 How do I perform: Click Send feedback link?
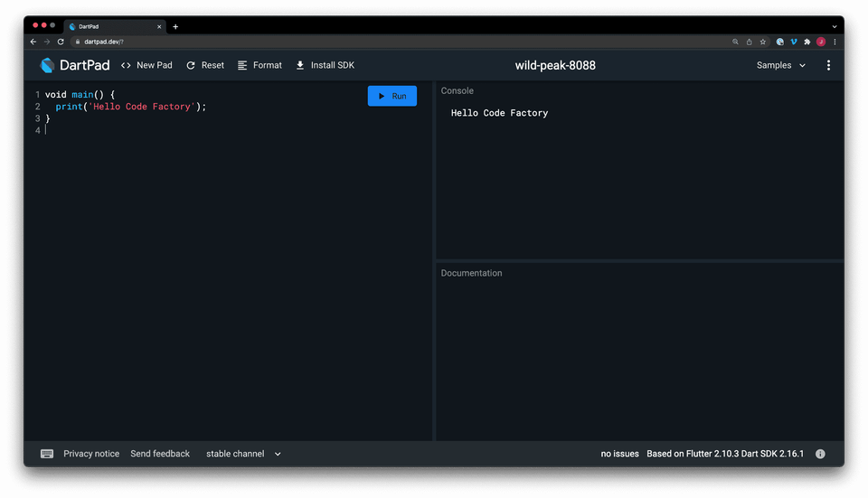tap(160, 454)
